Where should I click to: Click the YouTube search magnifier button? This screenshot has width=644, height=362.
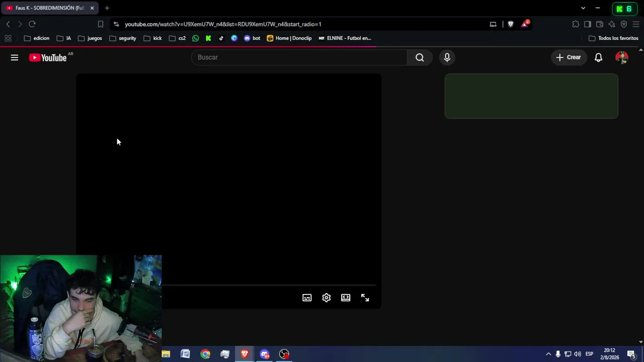click(x=420, y=57)
